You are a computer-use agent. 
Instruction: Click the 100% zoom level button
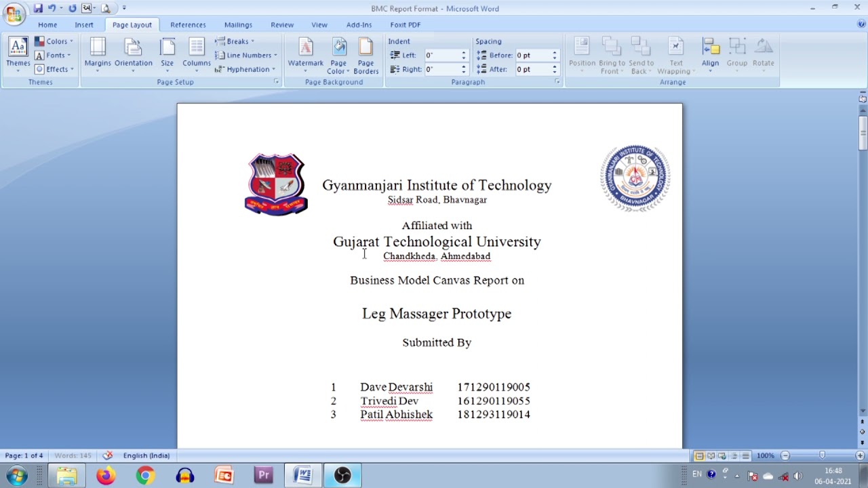point(766,455)
